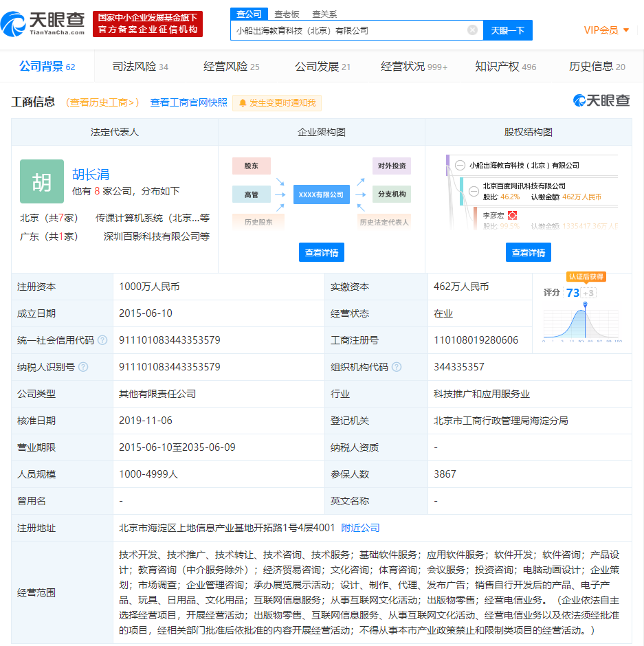Click 查看详情 under 企业架构图
Screen dimensions: 644x646
[322, 252]
